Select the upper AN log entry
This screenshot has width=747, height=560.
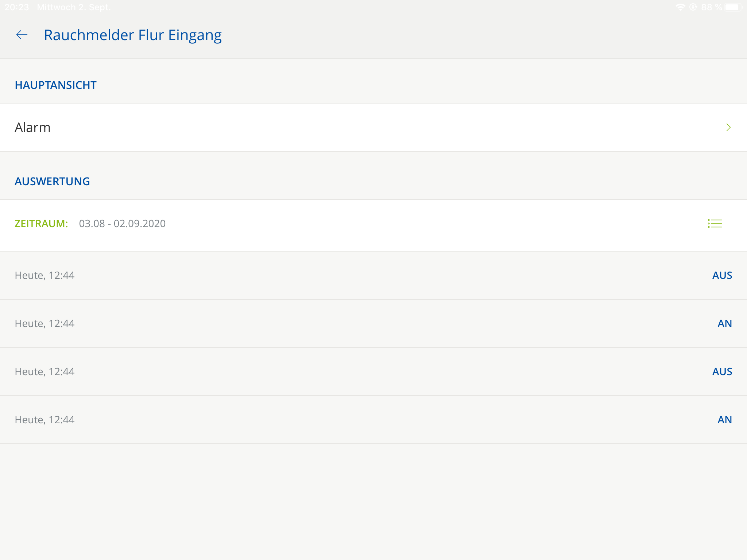point(724,323)
